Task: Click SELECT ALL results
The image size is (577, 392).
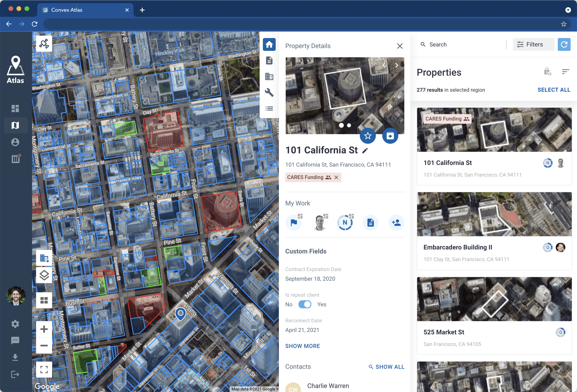Action: [554, 90]
